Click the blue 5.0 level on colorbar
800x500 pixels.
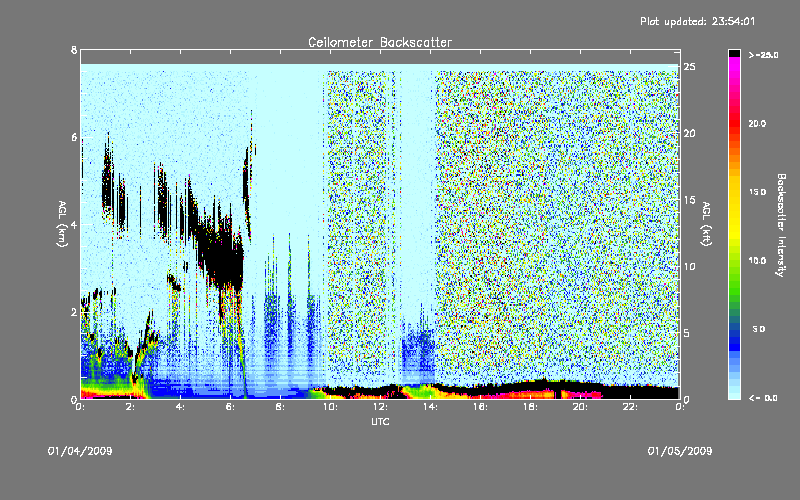tap(734, 329)
